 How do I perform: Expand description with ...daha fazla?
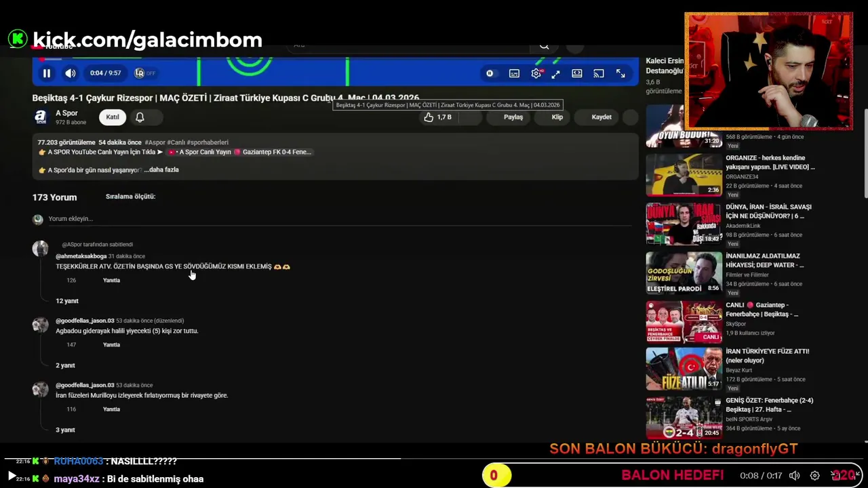coord(161,170)
